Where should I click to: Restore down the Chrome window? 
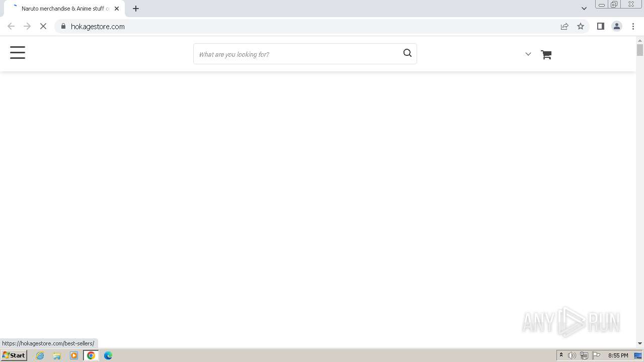614,5
